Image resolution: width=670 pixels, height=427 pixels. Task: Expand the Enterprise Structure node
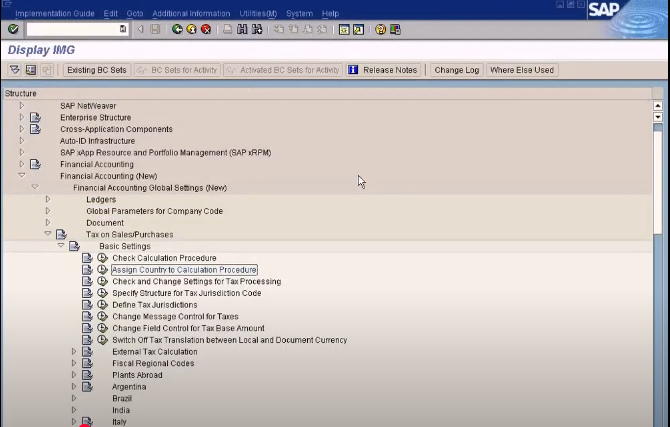point(22,117)
